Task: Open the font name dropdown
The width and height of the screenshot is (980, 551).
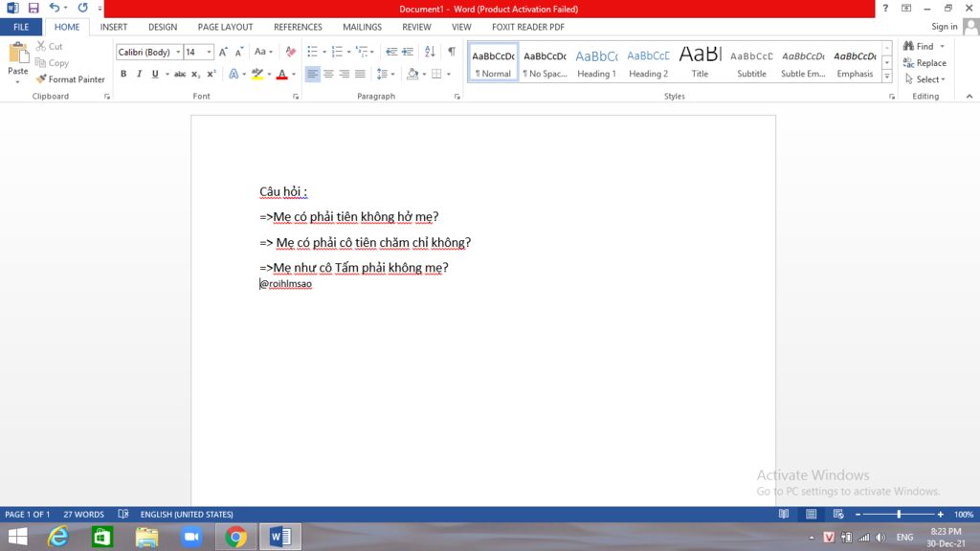Action: 178,52
